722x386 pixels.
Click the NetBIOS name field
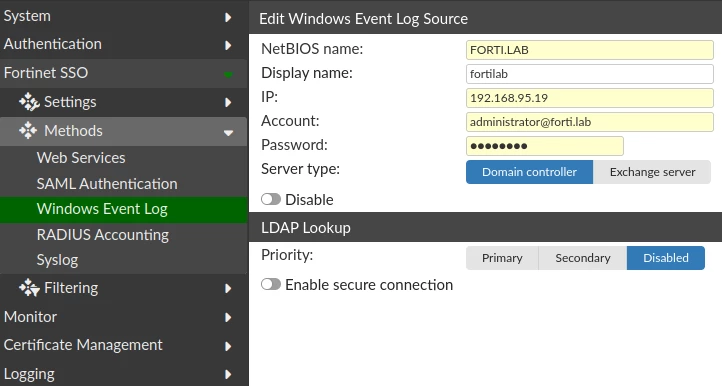point(589,50)
